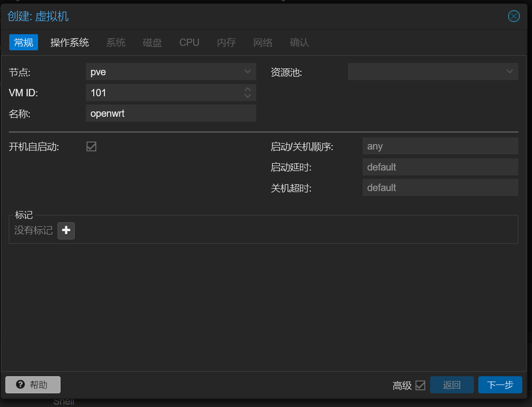Open the 磁盘 tab
Image resolution: width=532 pixels, height=407 pixels.
pos(152,43)
